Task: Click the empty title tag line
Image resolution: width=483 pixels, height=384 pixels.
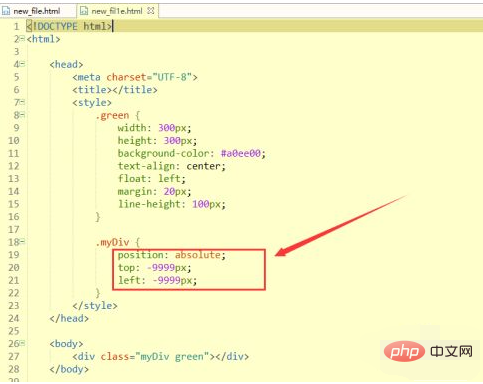Action: pyautogui.click(x=115, y=90)
